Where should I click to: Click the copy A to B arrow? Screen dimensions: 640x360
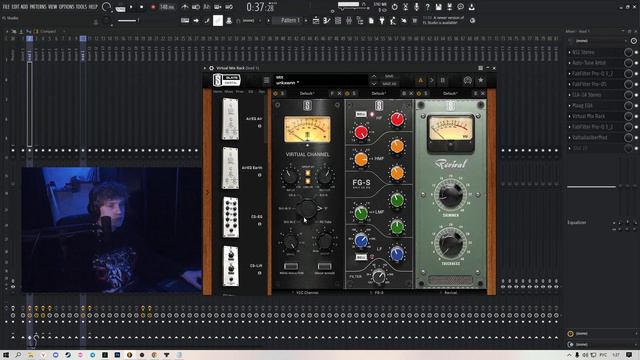[431, 80]
